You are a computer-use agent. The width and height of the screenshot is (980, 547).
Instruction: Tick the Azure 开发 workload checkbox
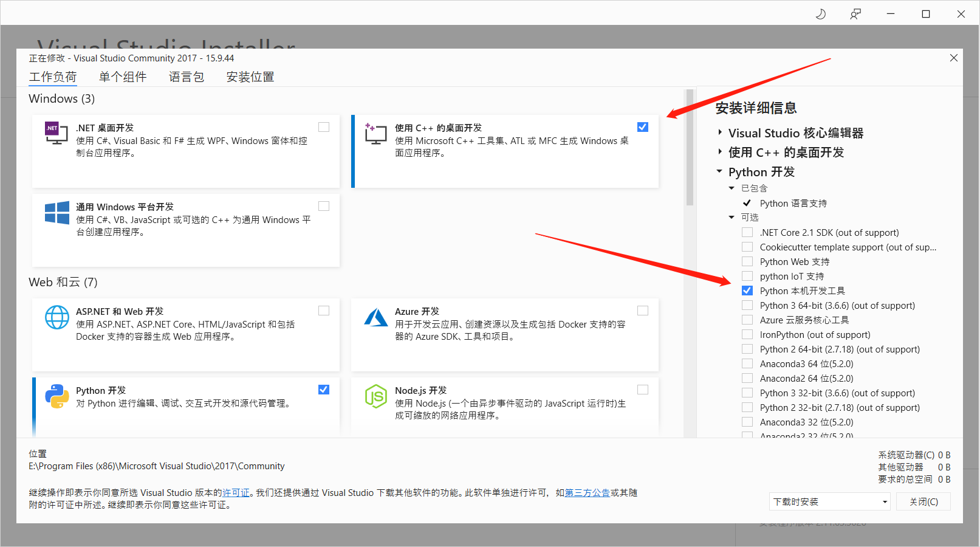643,311
